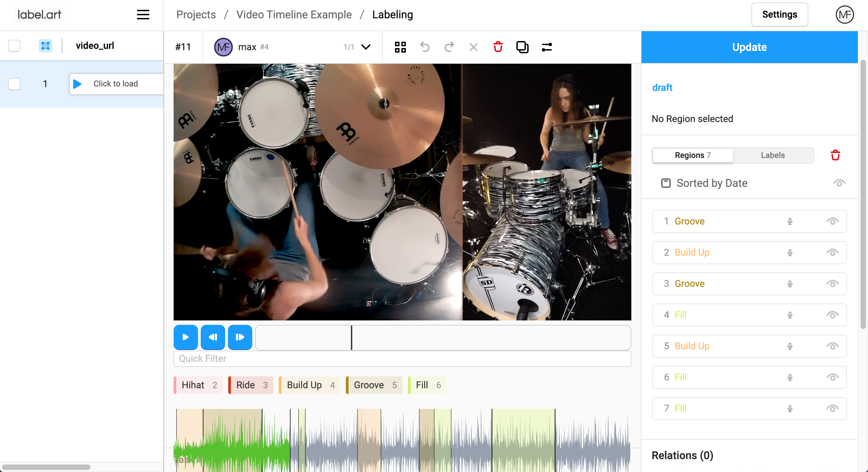868x472 pixels.
Task: Click the undo arrow icon
Action: (x=425, y=47)
